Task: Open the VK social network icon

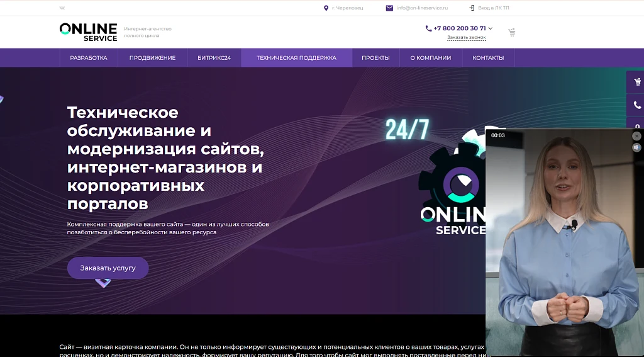Action: pyautogui.click(x=62, y=8)
